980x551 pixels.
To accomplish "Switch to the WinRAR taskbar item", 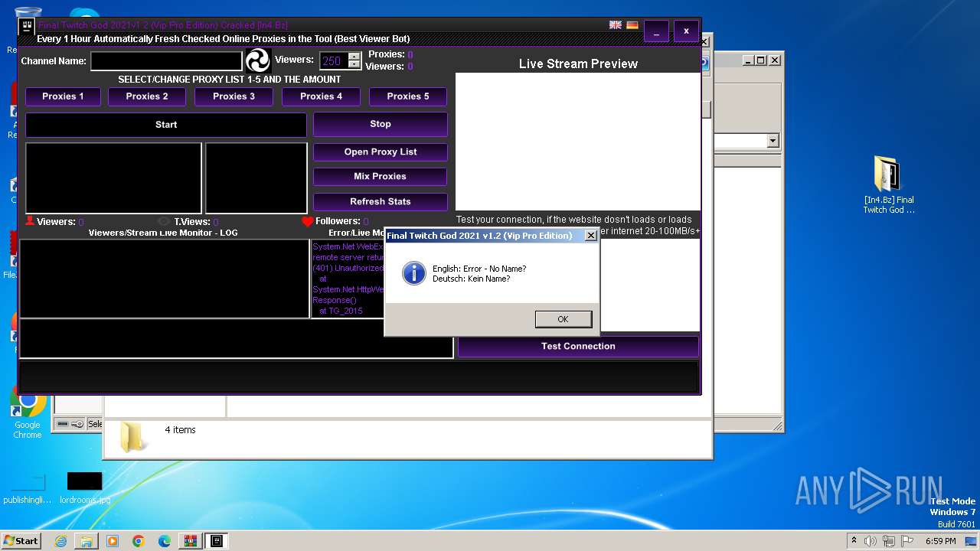I will [191, 541].
